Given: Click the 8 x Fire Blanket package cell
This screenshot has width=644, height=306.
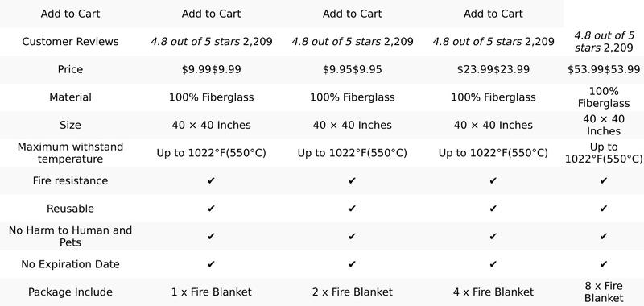Looking at the screenshot, I should tap(603, 292).
